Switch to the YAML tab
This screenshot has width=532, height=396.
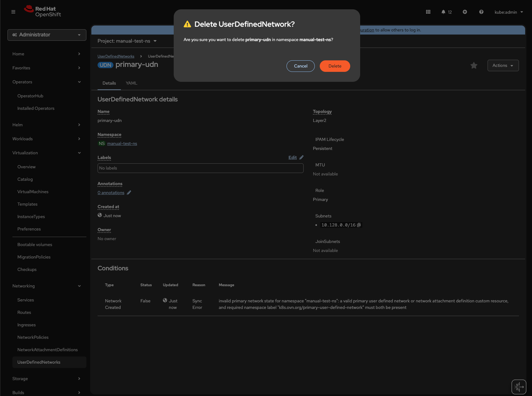click(x=131, y=83)
